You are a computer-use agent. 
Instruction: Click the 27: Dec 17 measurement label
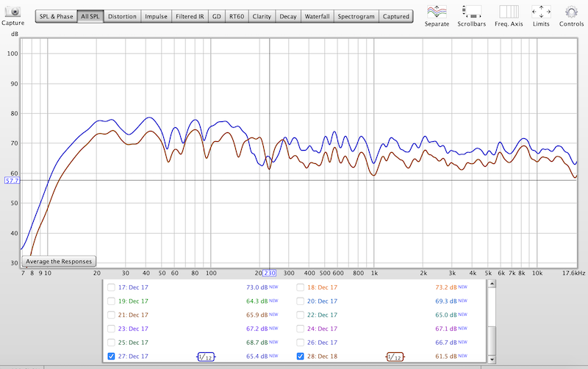[133, 357]
